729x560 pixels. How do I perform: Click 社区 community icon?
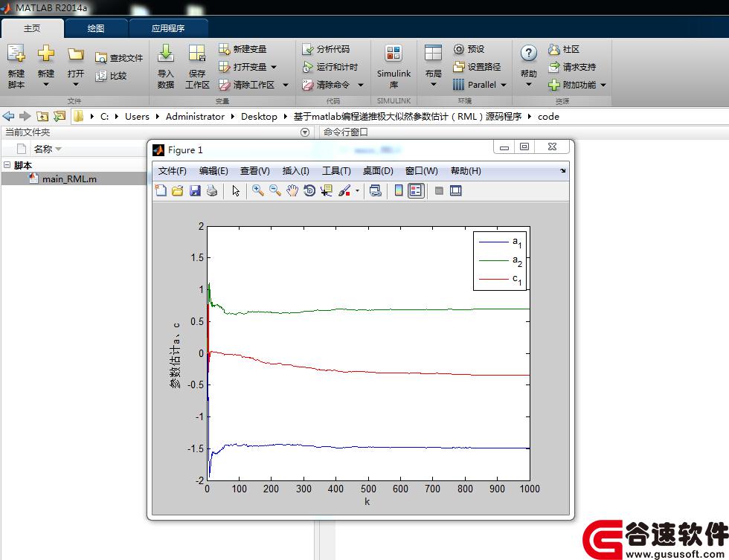point(553,49)
